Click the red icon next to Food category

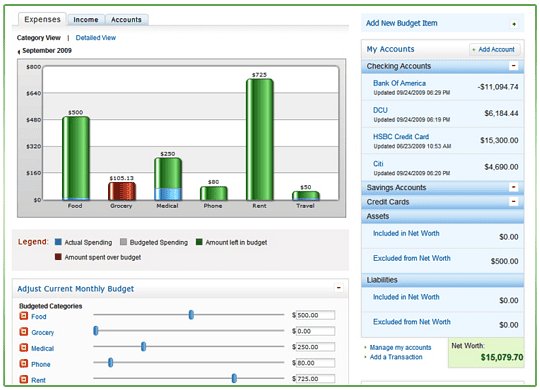(23, 316)
